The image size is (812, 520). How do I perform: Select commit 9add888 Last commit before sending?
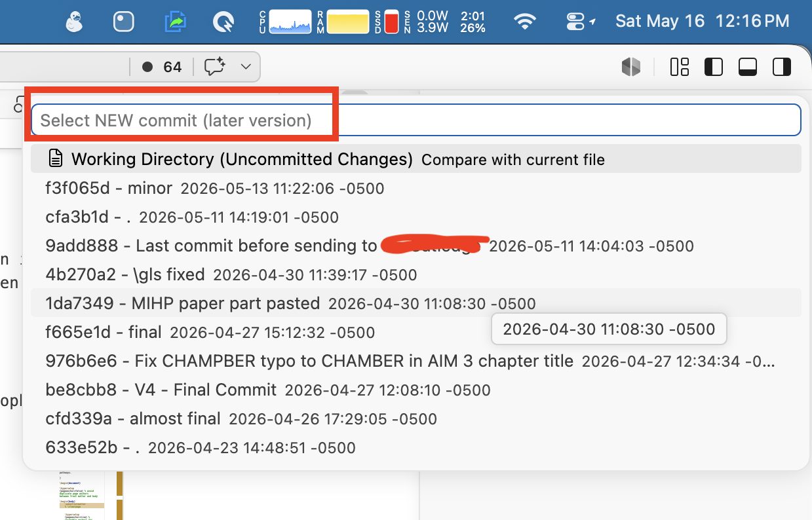416,246
